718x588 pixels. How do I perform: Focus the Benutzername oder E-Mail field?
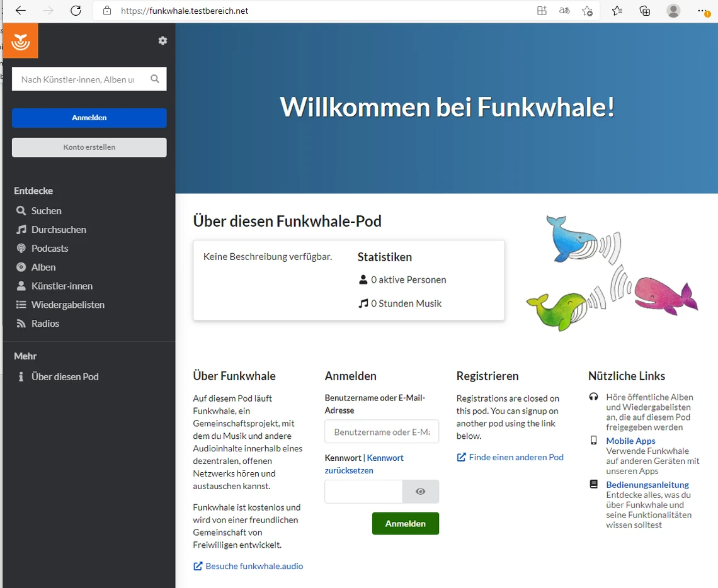point(382,433)
